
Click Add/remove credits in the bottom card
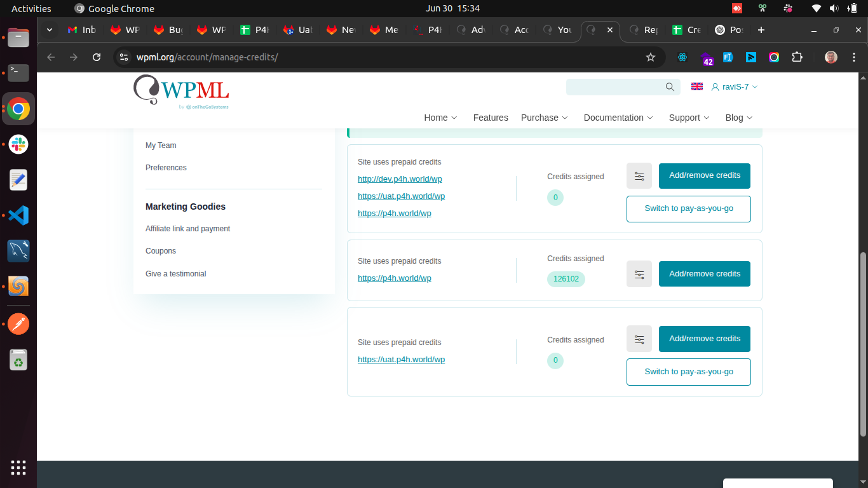pos(705,339)
